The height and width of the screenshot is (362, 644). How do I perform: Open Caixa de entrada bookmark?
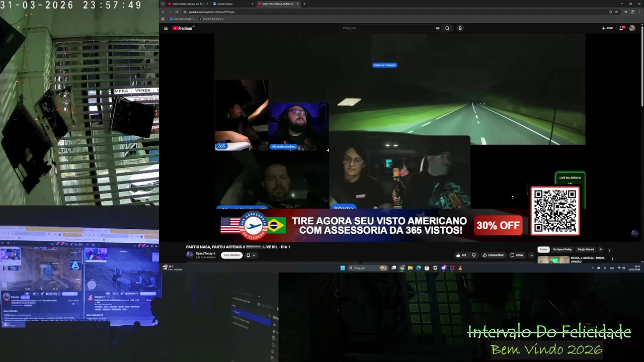pos(182,19)
